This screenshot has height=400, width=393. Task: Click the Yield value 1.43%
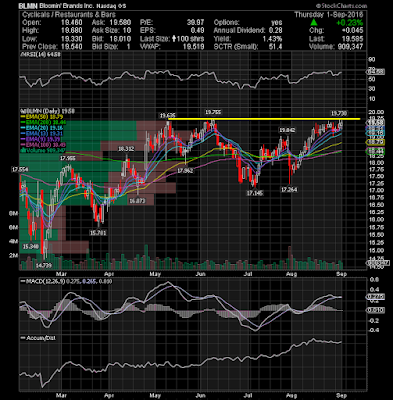[x=272, y=39]
